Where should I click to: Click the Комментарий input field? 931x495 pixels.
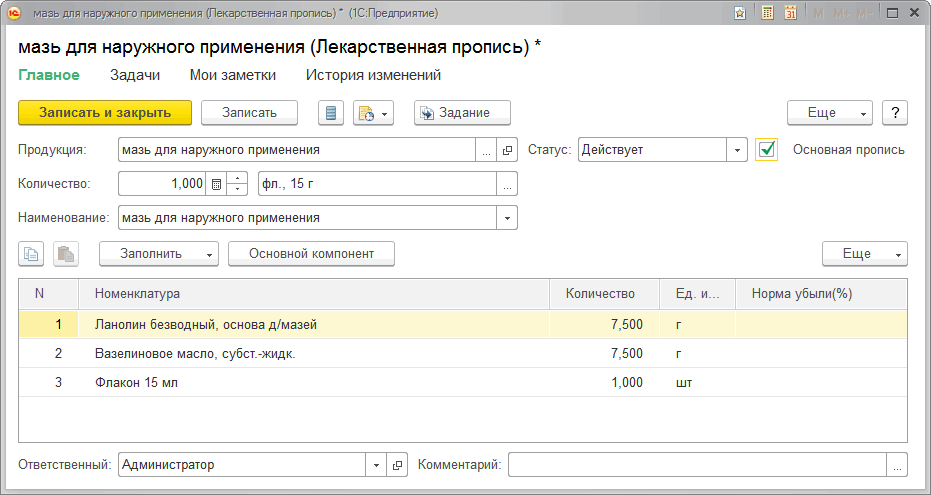[697, 465]
